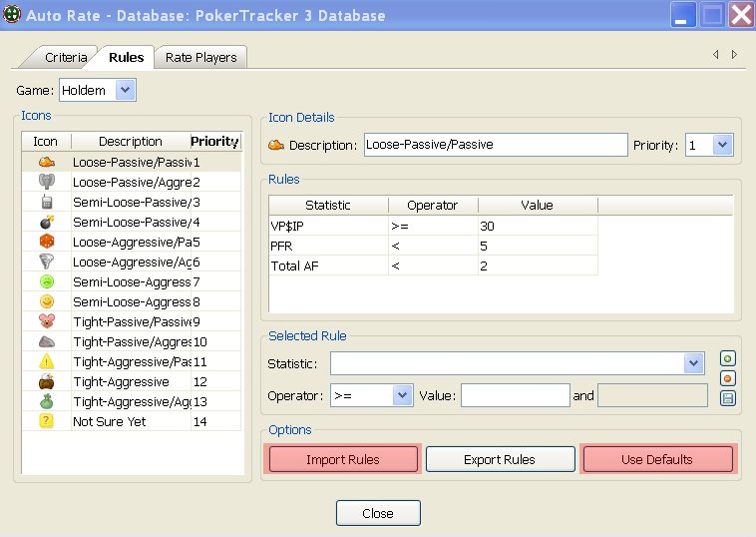The image size is (756, 537).
Task: Click the green frowning face in priority 7 row
Action: tap(47, 281)
